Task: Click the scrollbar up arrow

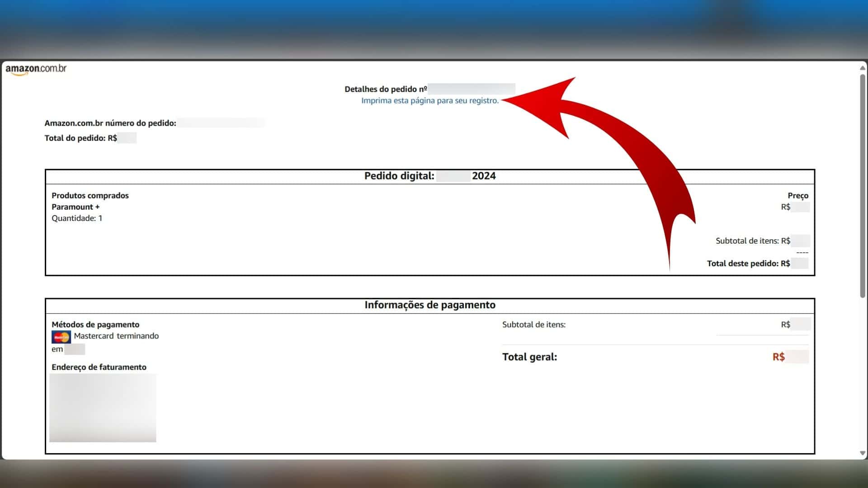Action: (863, 68)
